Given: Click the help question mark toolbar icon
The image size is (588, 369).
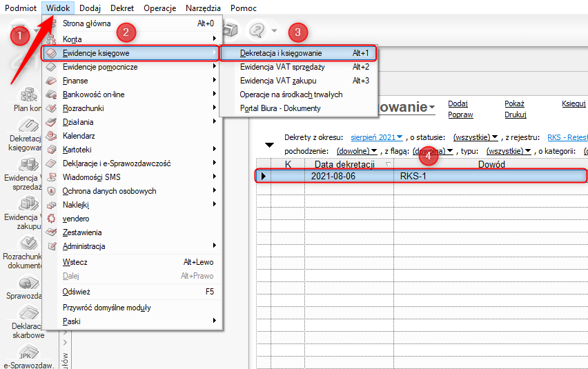Looking at the screenshot, I should click(x=257, y=30).
